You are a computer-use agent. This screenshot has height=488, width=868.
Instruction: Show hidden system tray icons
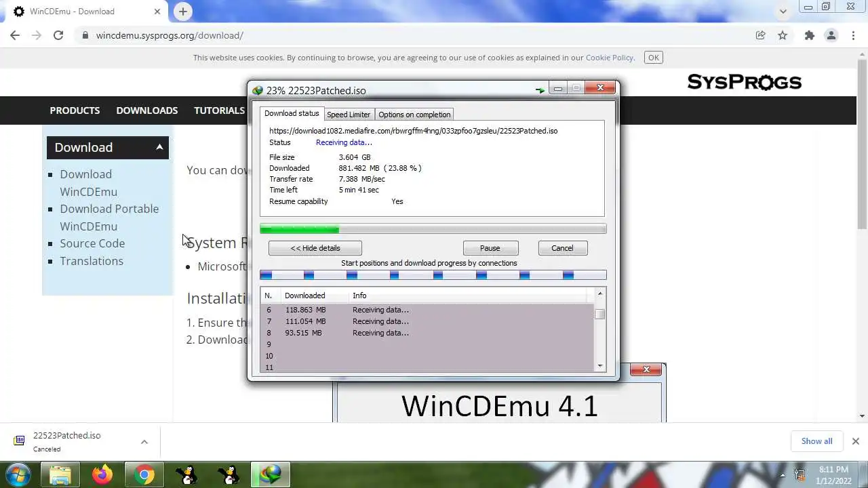click(x=783, y=474)
